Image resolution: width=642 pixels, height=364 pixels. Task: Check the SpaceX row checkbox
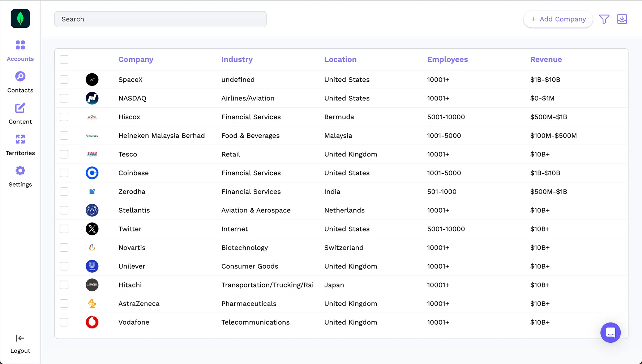tap(64, 79)
